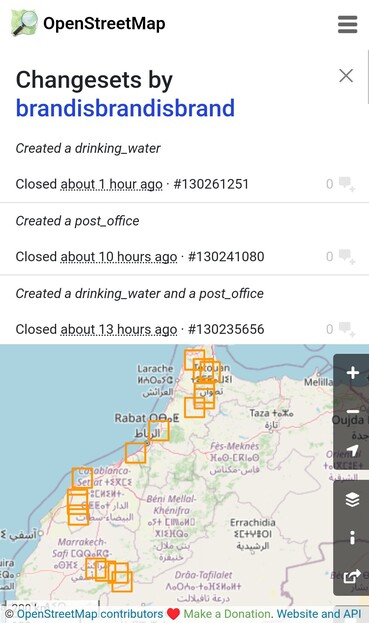Show my location on the map
The width and height of the screenshot is (369, 623).
[352, 450]
